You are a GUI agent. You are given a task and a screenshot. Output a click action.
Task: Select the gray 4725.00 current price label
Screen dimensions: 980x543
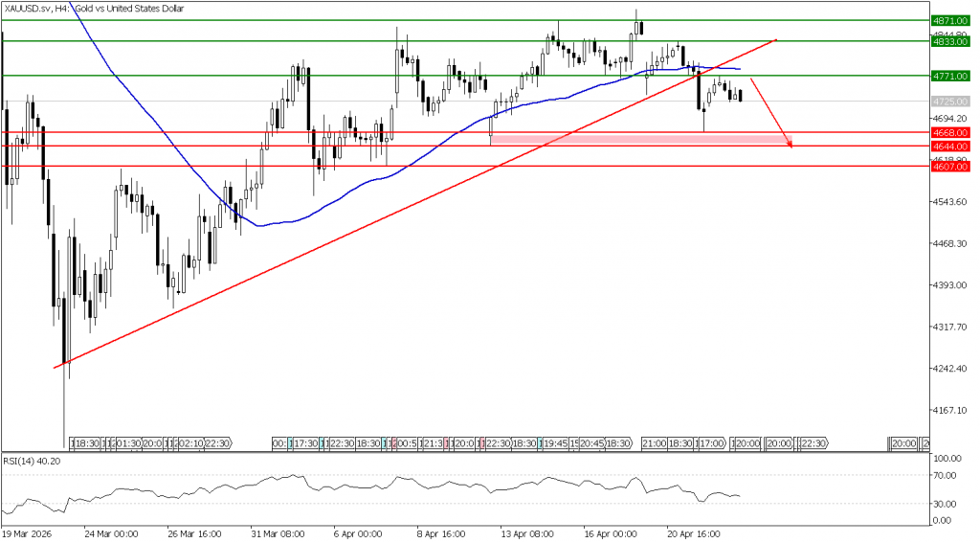click(x=950, y=101)
